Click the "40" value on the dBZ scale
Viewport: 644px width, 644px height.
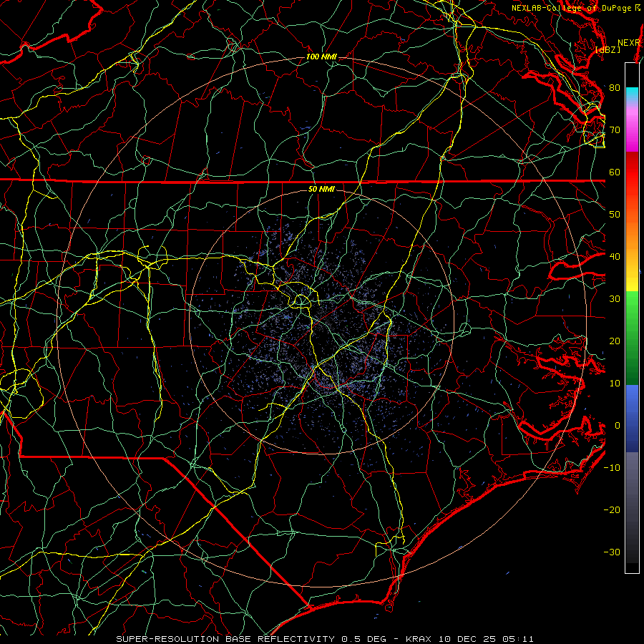pos(615,257)
